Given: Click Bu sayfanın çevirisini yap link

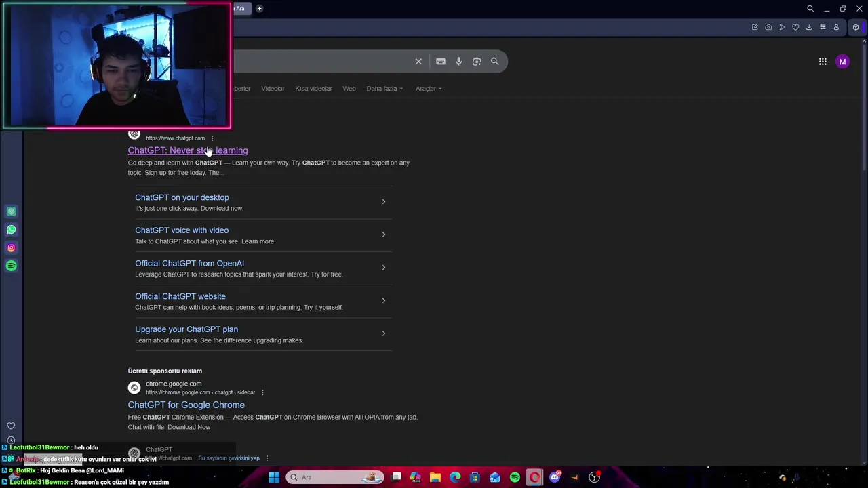Looking at the screenshot, I should point(229,458).
